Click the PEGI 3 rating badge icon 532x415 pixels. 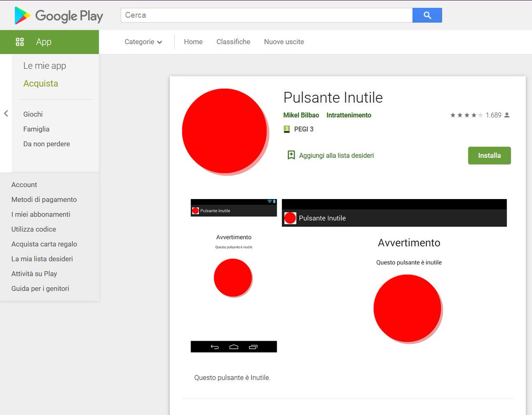(x=287, y=129)
